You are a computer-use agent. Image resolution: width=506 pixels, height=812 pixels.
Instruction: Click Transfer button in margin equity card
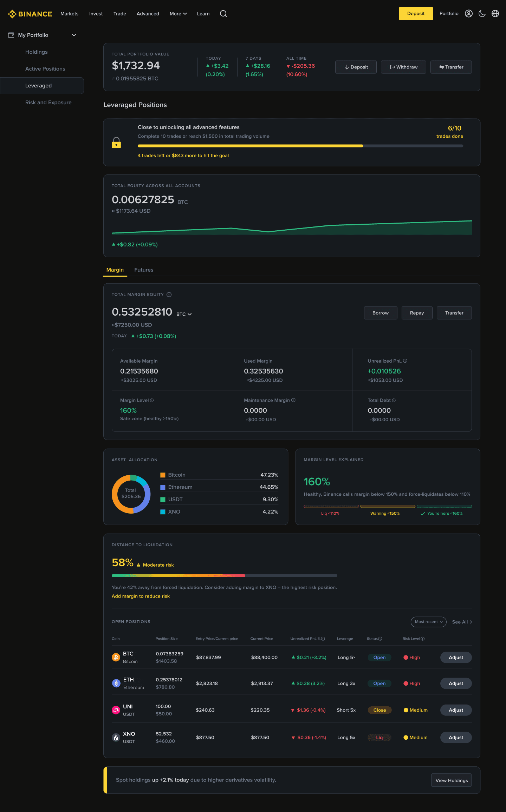(454, 313)
